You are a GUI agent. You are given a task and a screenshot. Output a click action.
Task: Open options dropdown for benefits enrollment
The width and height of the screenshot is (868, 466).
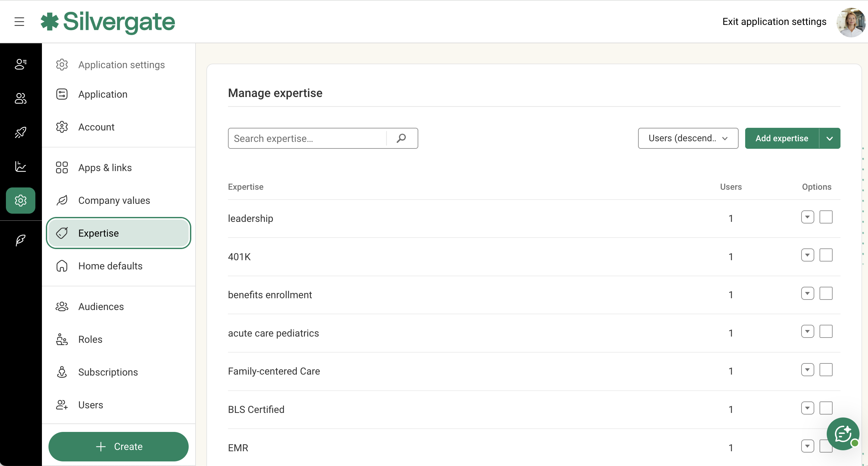807,293
